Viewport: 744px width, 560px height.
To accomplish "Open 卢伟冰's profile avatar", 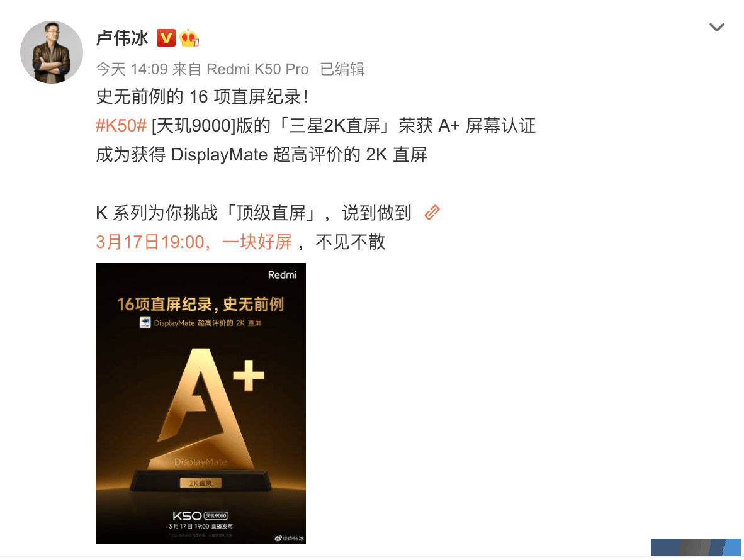I will pos(52,52).
